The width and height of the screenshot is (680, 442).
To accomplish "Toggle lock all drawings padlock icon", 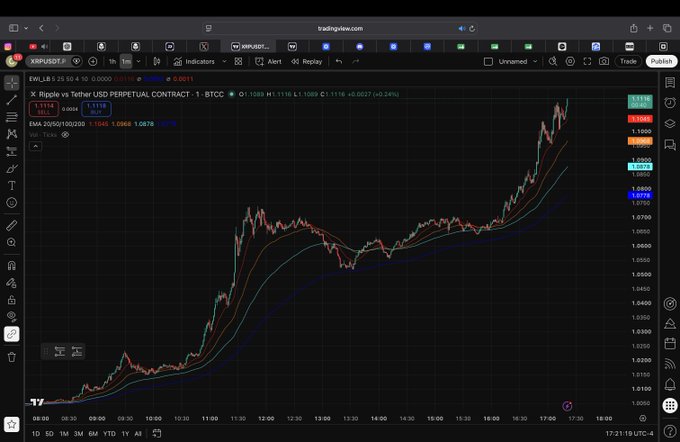I will pos(12,300).
